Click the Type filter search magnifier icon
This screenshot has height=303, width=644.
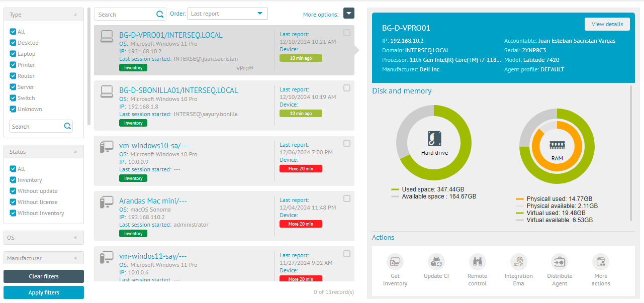click(67, 126)
